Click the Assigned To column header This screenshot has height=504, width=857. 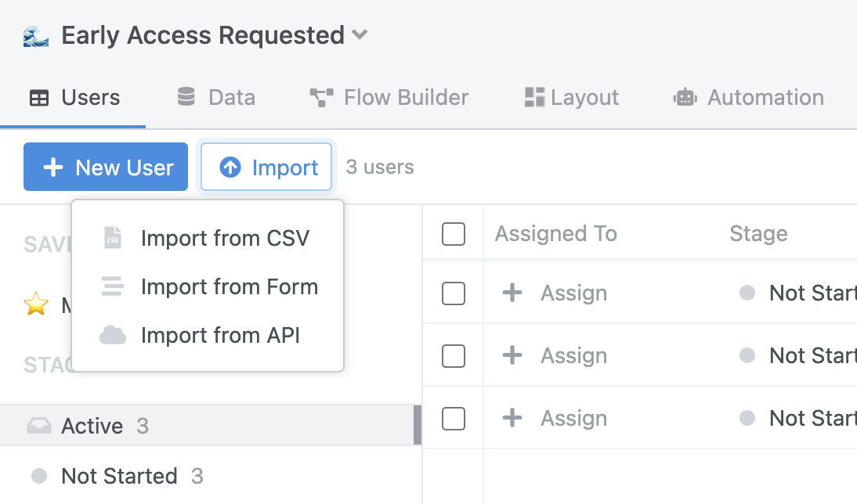click(x=556, y=234)
